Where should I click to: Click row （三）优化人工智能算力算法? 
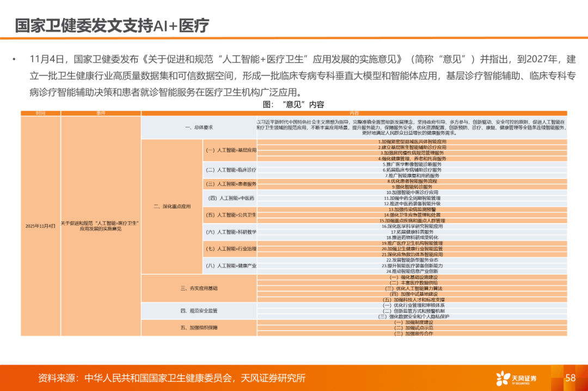point(412,288)
